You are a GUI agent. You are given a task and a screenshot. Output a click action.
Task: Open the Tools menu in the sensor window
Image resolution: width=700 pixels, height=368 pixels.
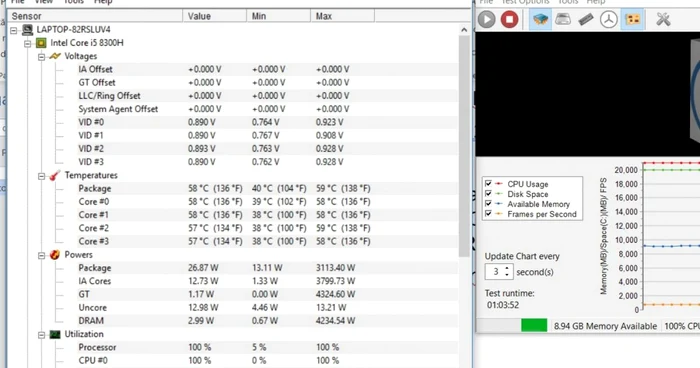click(x=74, y=2)
